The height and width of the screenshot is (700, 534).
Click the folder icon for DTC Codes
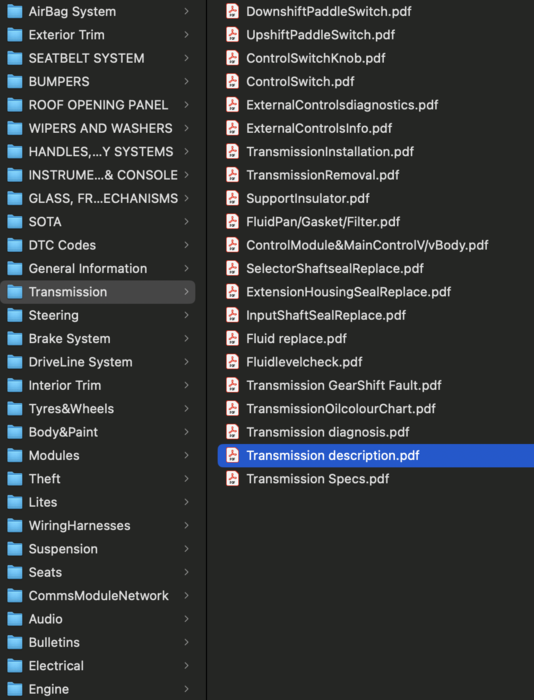click(x=15, y=245)
